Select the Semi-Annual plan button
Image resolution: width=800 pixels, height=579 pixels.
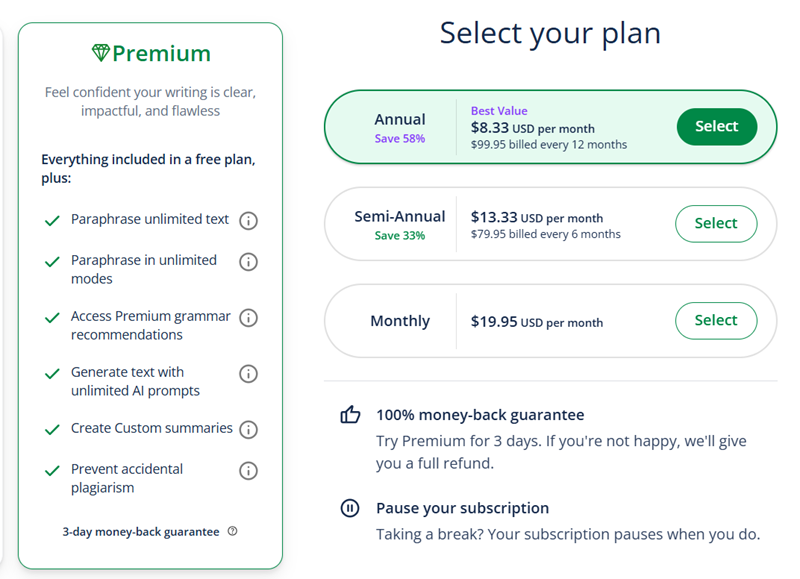(716, 224)
